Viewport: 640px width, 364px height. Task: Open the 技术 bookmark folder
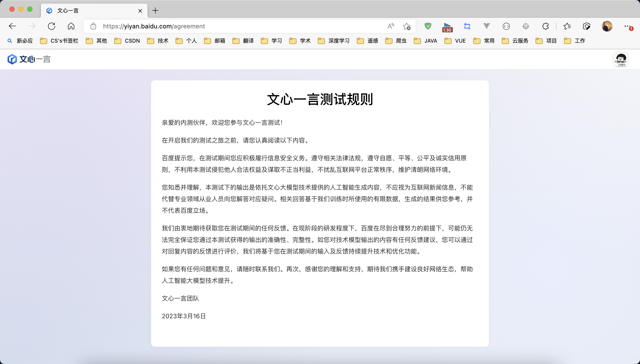point(158,41)
